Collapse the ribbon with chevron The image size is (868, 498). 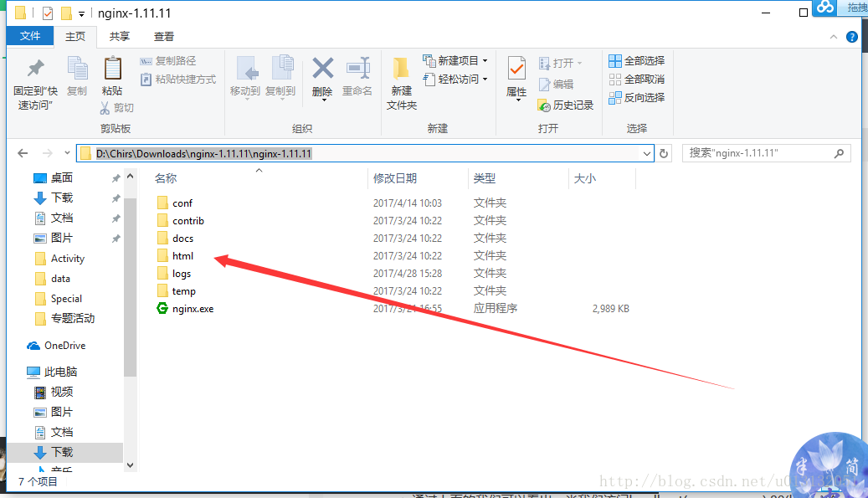[x=833, y=37]
